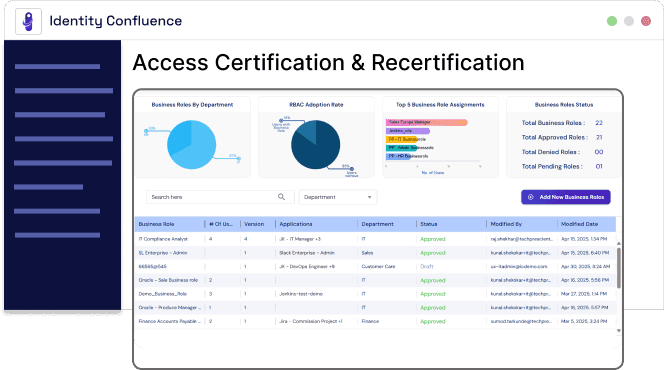Screen dimensions: 664x370
Task: Sort by the Status column header
Action: coord(429,224)
